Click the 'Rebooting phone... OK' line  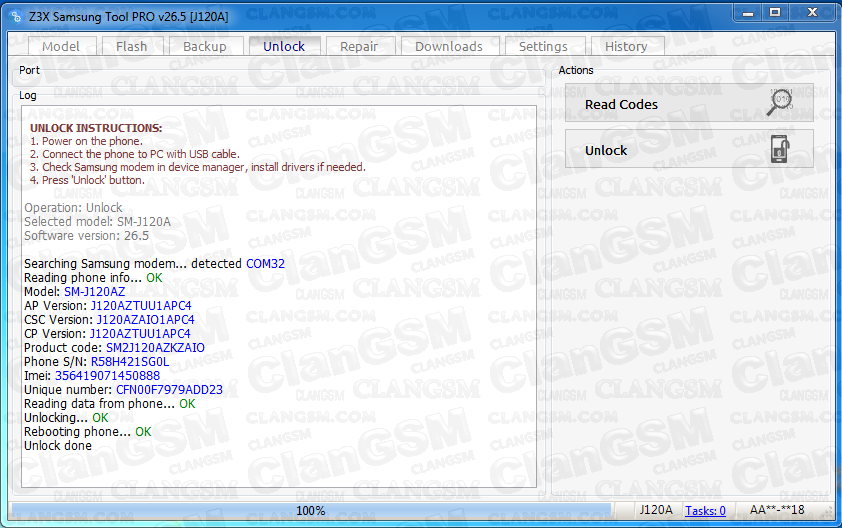click(x=88, y=431)
